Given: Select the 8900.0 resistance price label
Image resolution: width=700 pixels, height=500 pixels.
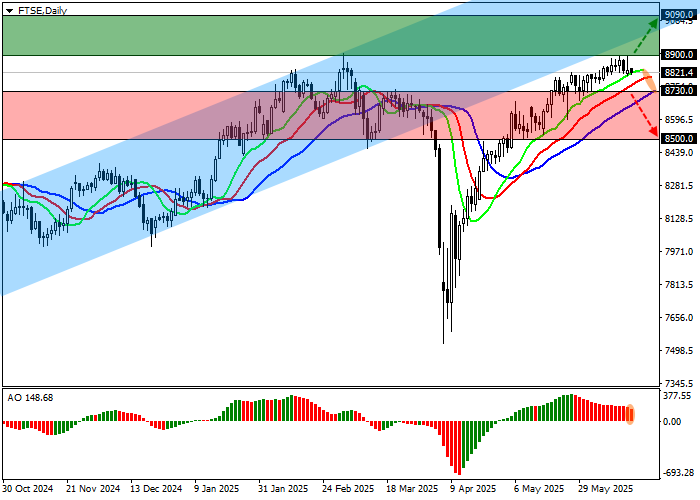Looking at the screenshot, I should (679, 55).
